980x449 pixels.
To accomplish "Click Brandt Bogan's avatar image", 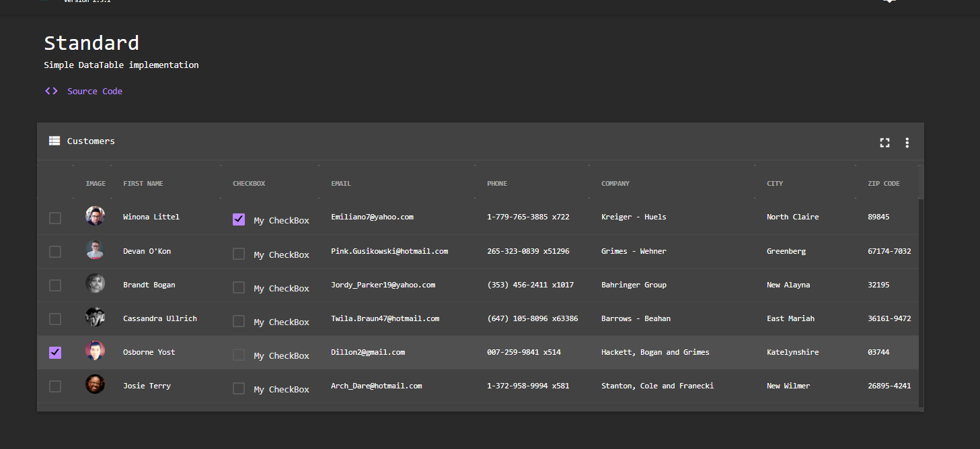I will (x=95, y=283).
